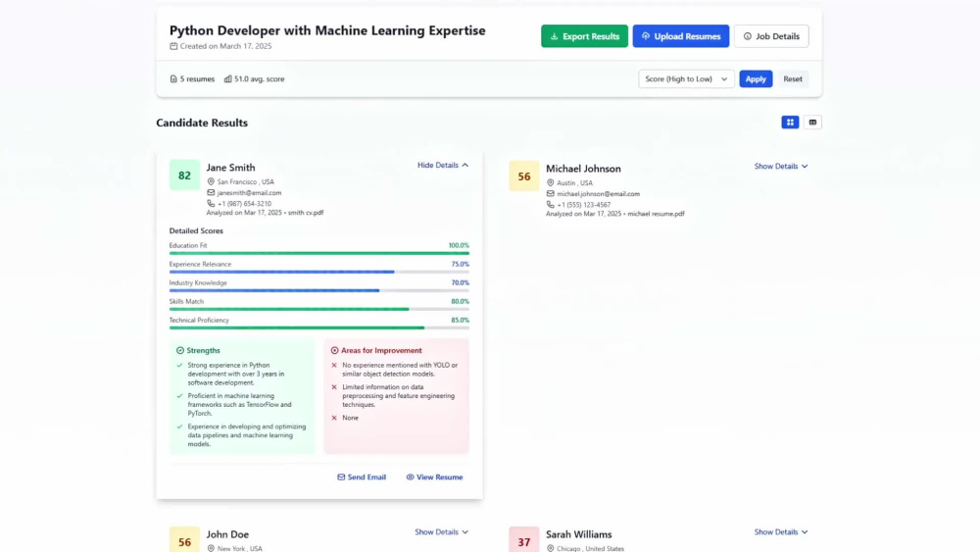The width and height of the screenshot is (980, 552).
Task: Click the calendar icon beside creation date
Action: pos(173,46)
